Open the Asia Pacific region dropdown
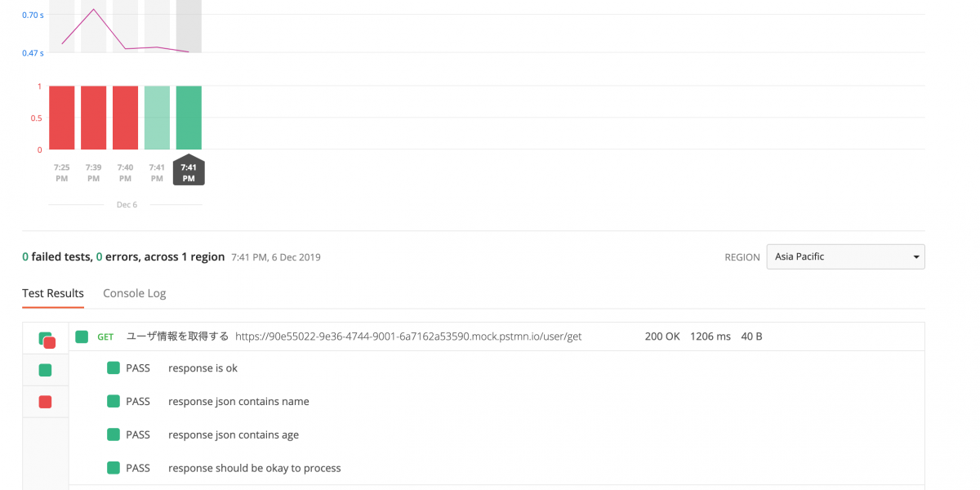The width and height of the screenshot is (980, 490). click(845, 256)
